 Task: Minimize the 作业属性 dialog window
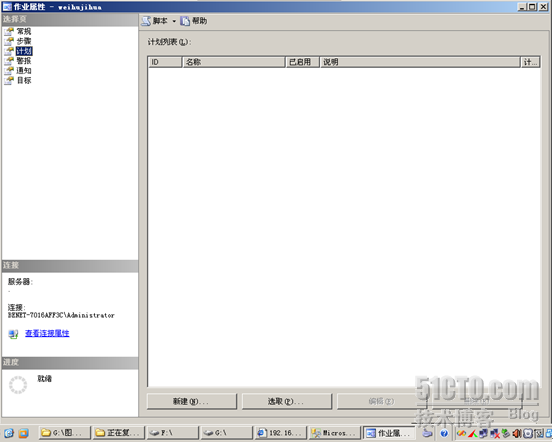point(523,6)
